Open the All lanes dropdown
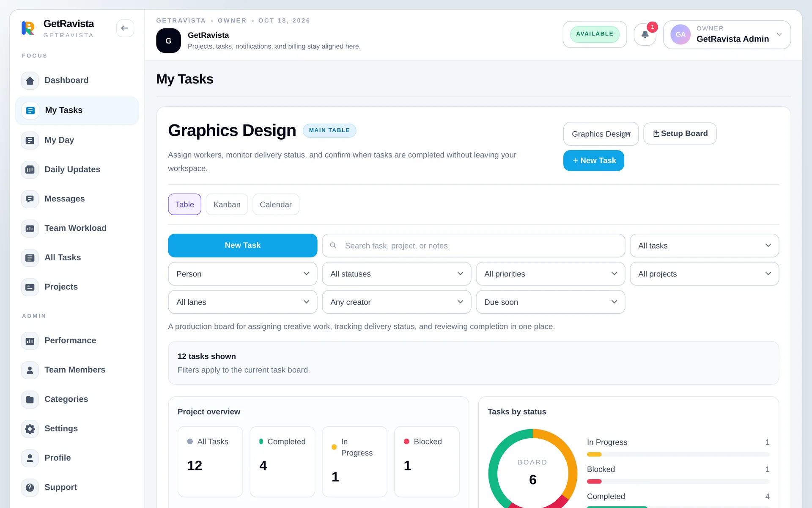Viewport: 812px width, 508px height. click(x=242, y=302)
